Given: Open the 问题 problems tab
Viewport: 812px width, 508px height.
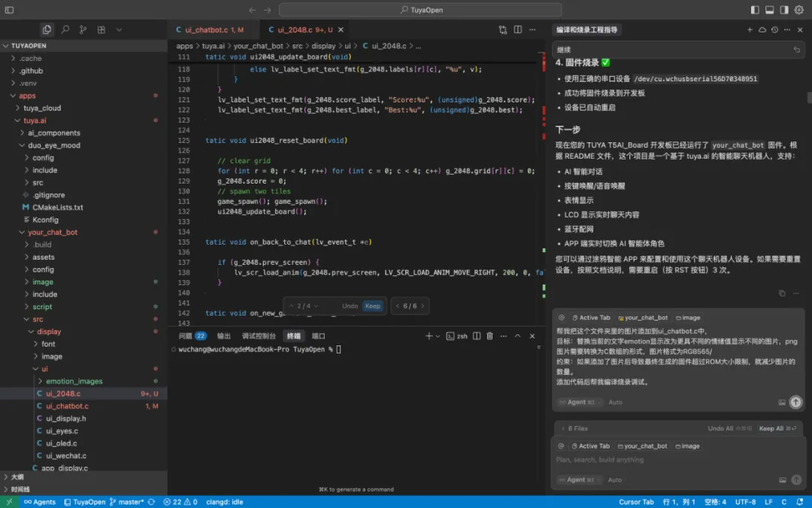Looking at the screenshot, I should [x=192, y=336].
